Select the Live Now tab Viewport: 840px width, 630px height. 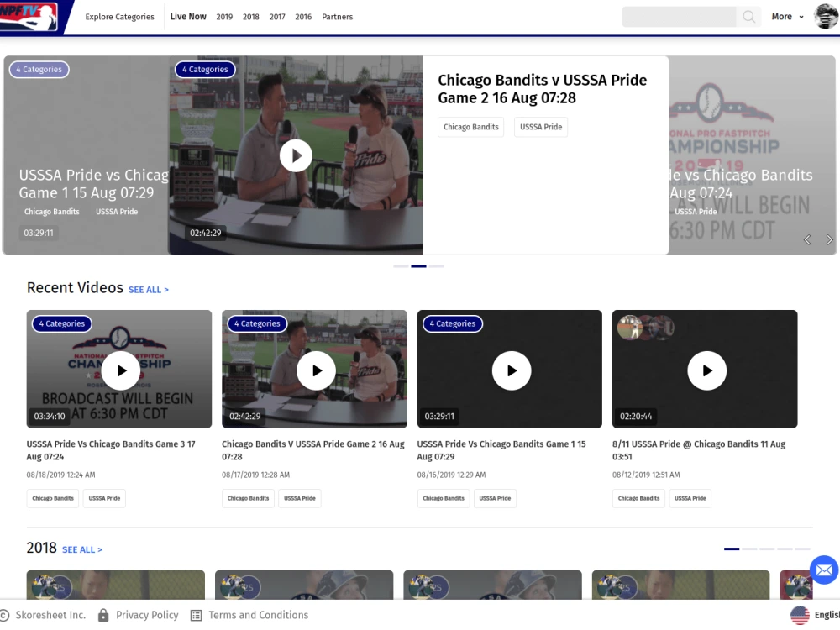coord(188,17)
